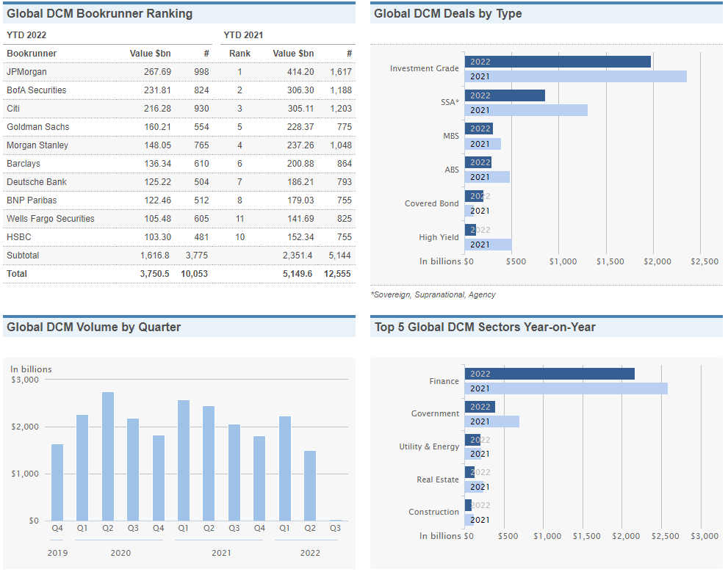This screenshot has height=572, width=728.
Task: Click the Global DCM Deals by Type title
Action: 448,13
